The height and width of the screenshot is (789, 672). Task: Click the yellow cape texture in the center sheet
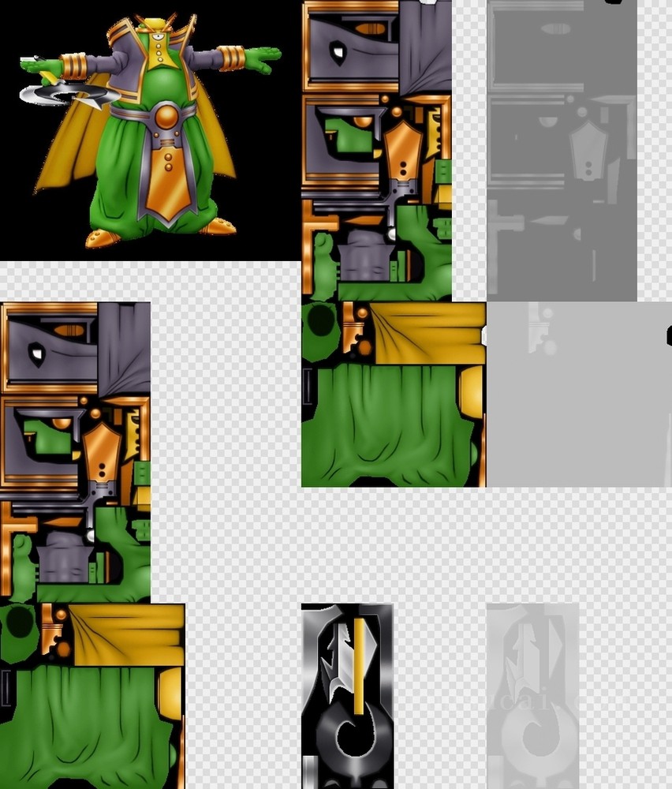tap(426, 331)
